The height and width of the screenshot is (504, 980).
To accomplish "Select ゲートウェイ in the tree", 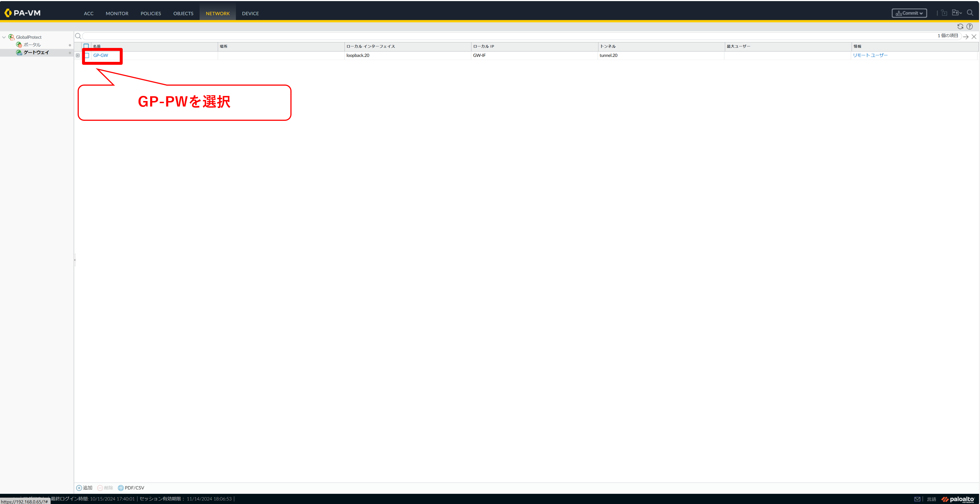I will [x=36, y=52].
